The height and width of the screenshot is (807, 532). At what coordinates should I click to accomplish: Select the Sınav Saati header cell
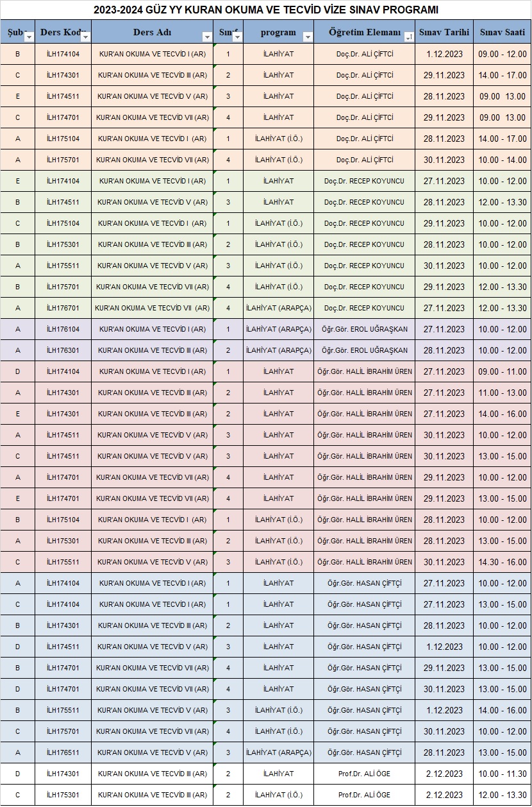tap(502, 32)
